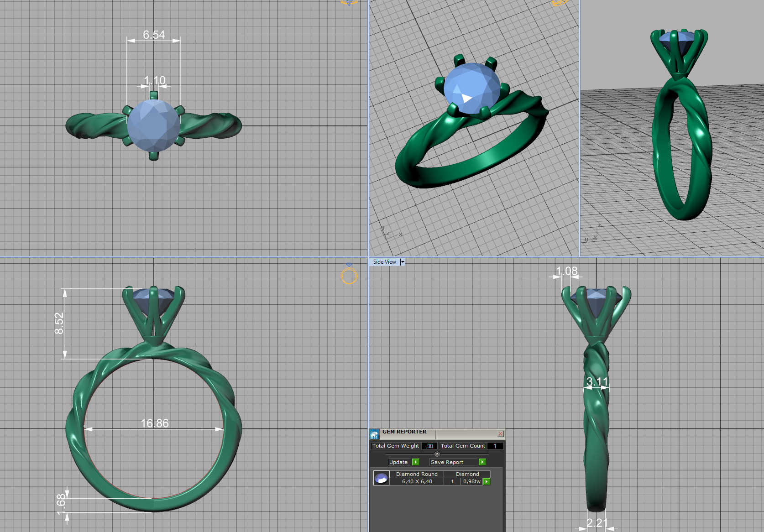Click the "6,40 X 6,40" size cell
This screenshot has height=532, width=764.
coord(417,481)
